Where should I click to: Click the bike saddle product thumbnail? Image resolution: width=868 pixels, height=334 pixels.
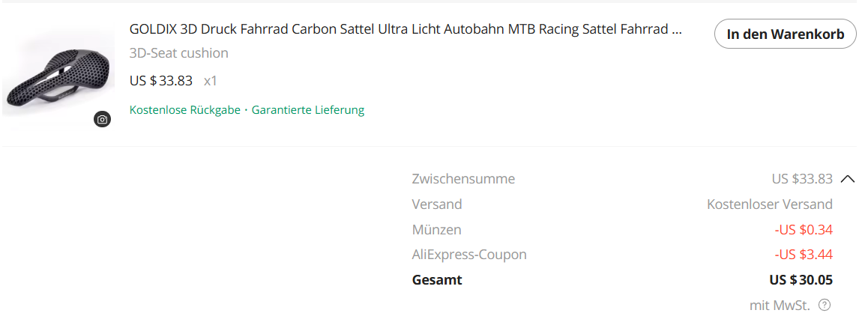point(56,75)
